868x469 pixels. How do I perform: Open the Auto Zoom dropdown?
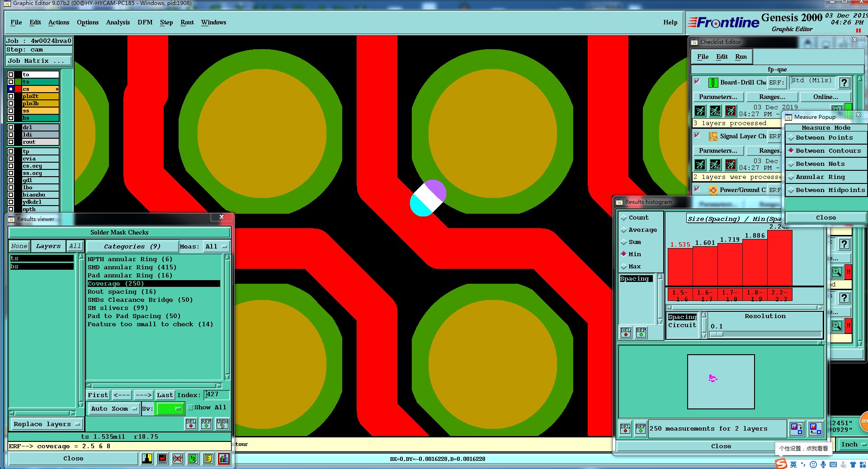(113, 408)
